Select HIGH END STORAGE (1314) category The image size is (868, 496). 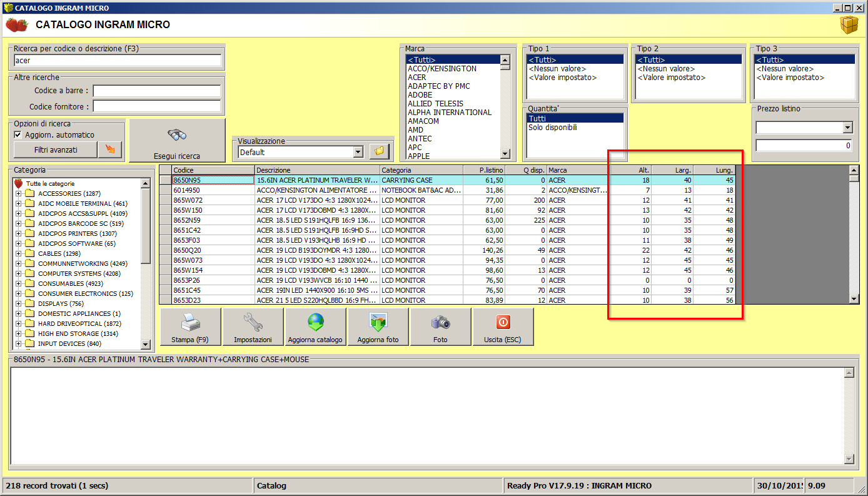78,333
